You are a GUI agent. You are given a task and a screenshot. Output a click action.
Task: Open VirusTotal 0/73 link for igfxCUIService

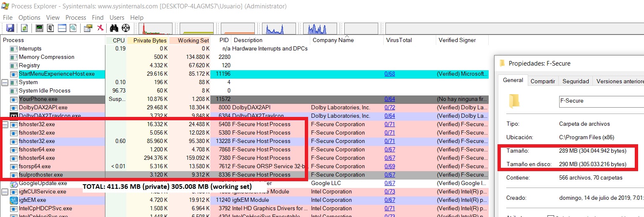click(x=390, y=191)
